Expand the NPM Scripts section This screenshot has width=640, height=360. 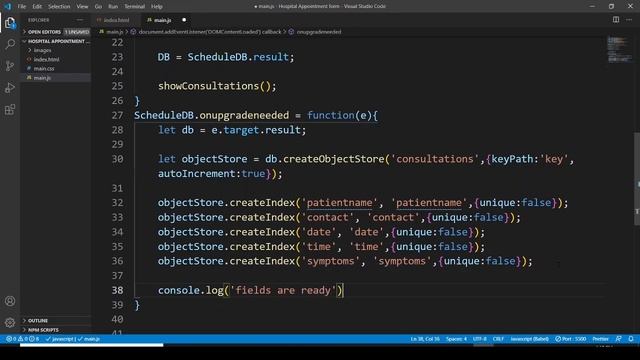43,330
